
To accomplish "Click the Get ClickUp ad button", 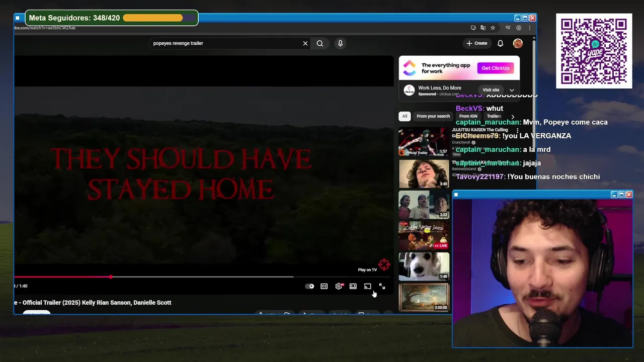I will point(496,68).
